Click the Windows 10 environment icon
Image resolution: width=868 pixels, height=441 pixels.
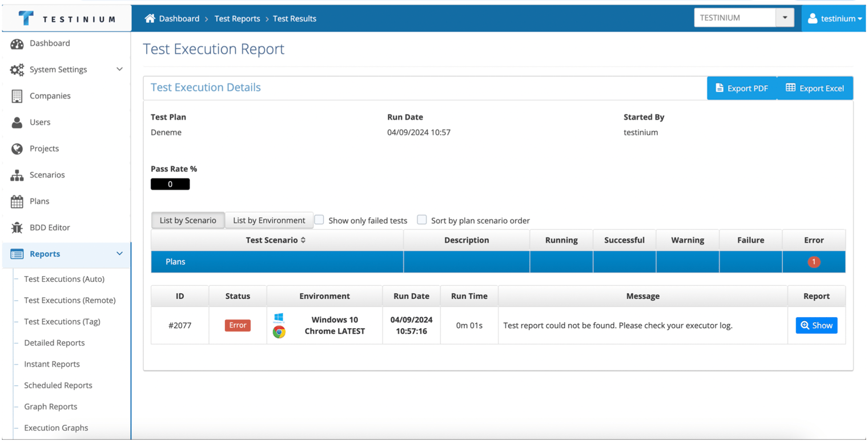(x=279, y=318)
